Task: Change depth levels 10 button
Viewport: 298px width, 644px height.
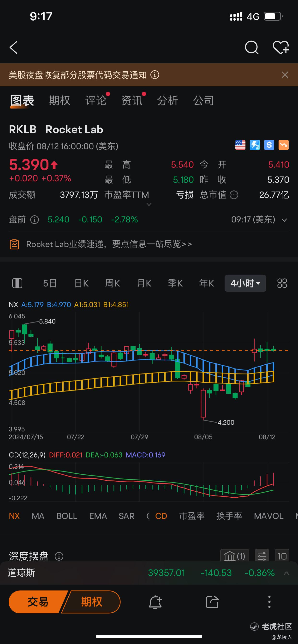Action: pos(282,556)
